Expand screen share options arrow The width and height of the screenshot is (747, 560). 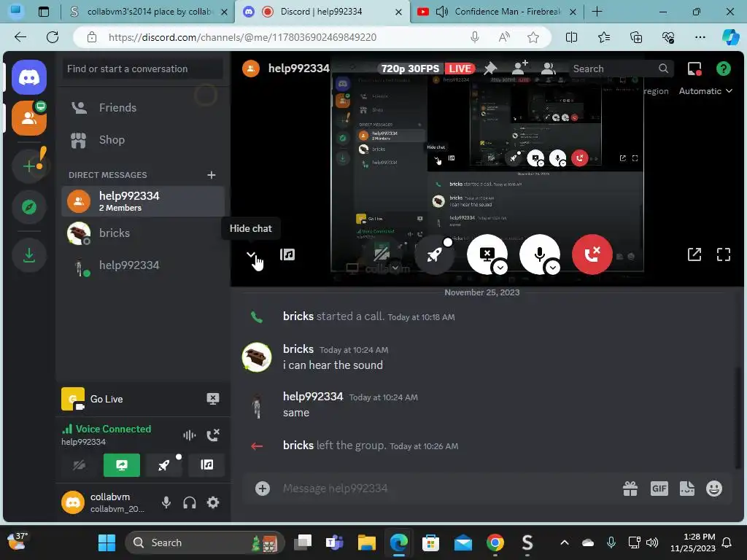500,268
